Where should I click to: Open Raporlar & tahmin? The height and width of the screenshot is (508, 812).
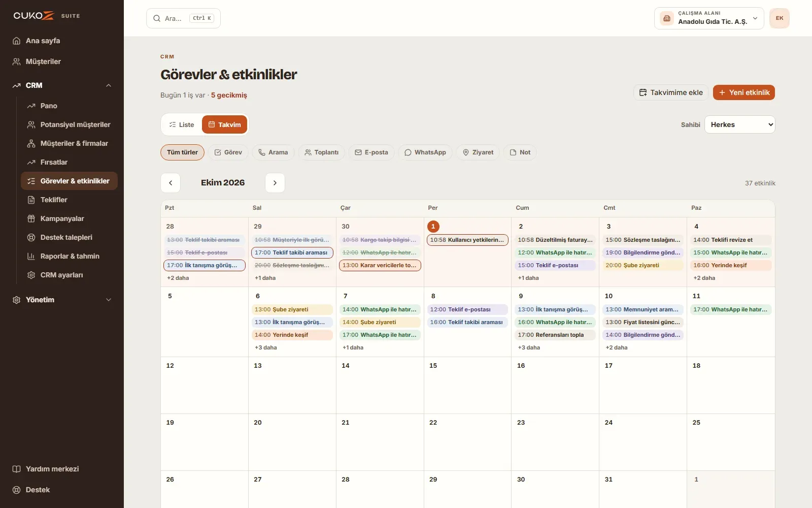tap(69, 256)
